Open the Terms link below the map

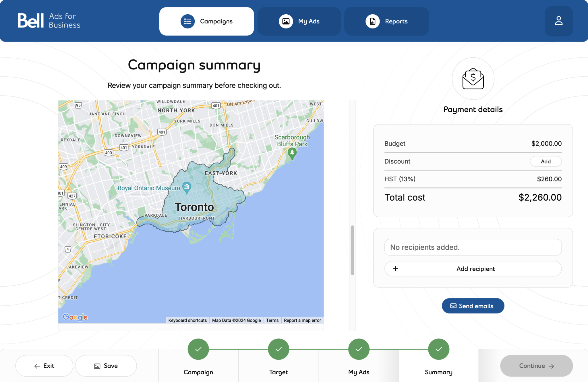point(272,320)
